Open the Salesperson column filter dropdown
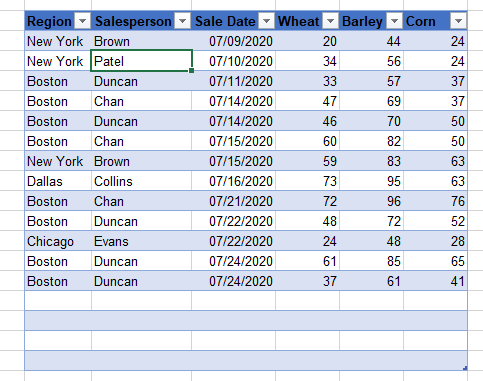This screenshot has width=483, height=381. (182, 21)
